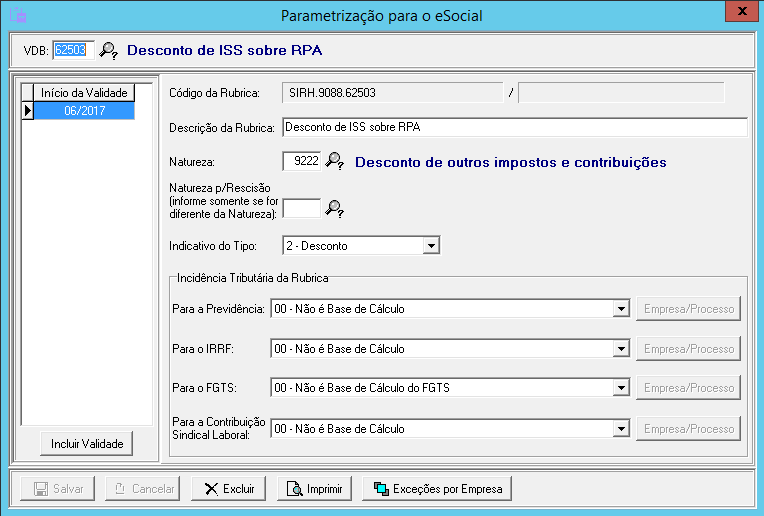The image size is (764, 516).
Task: Click Excluir button with X icon
Action: click(228, 489)
